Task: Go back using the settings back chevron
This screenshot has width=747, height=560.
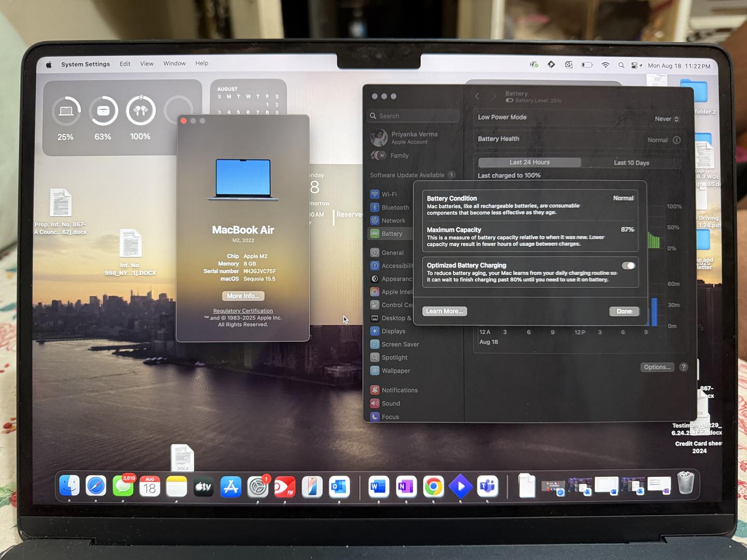Action: pos(478,96)
